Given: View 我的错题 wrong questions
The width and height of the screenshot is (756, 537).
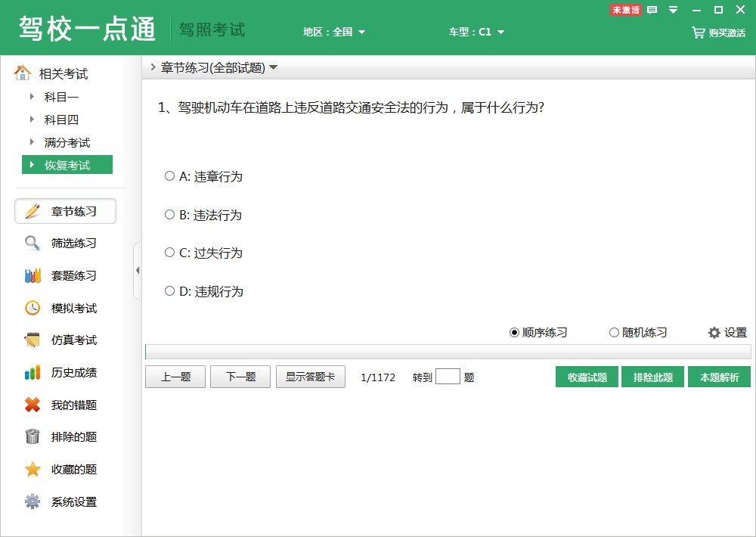Looking at the screenshot, I should tap(65, 405).
